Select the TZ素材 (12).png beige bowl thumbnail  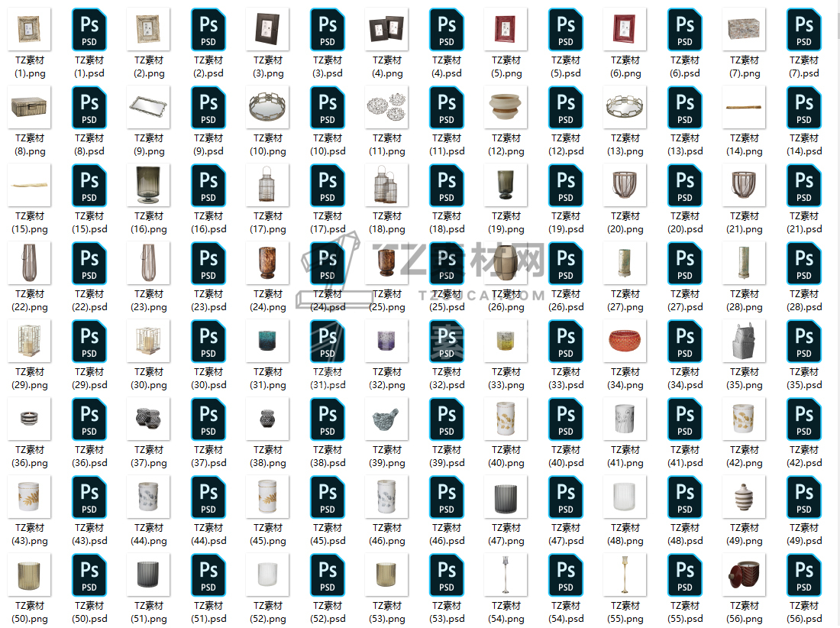tap(506, 107)
